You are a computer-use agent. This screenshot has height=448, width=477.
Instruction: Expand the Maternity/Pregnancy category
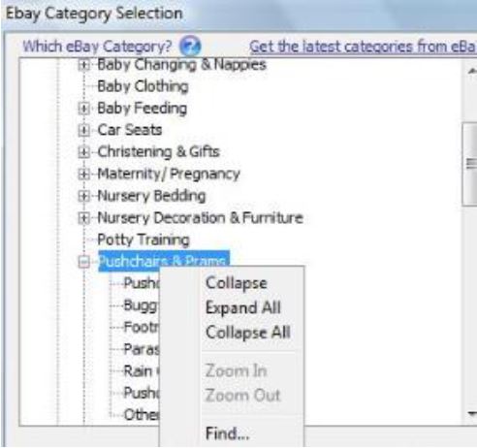click(83, 174)
